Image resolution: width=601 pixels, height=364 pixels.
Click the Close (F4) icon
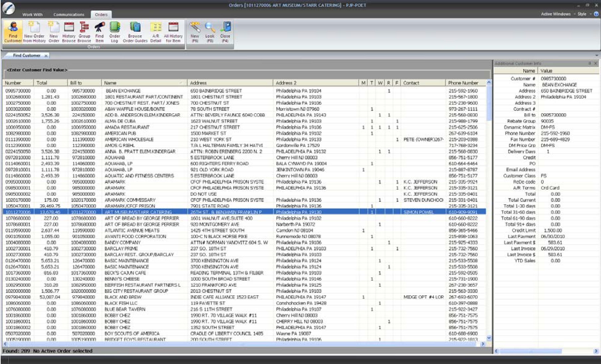pyautogui.click(x=225, y=32)
